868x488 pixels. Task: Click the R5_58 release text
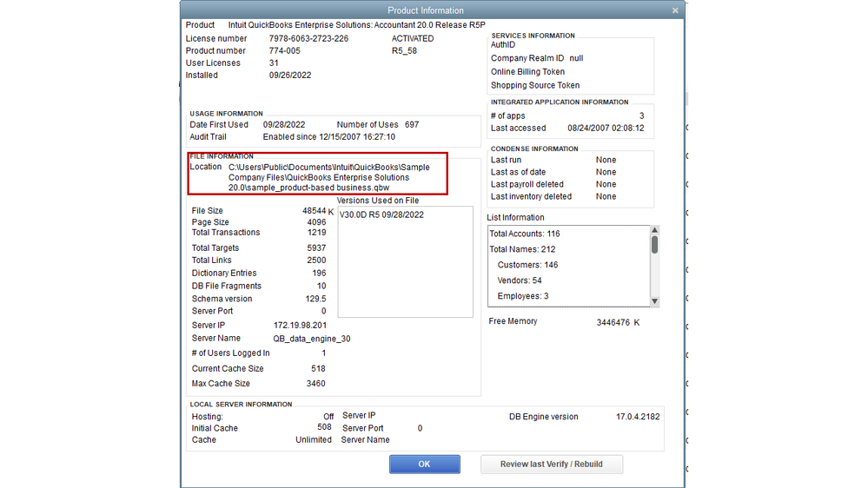pyautogui.click(x=404, y=51)
